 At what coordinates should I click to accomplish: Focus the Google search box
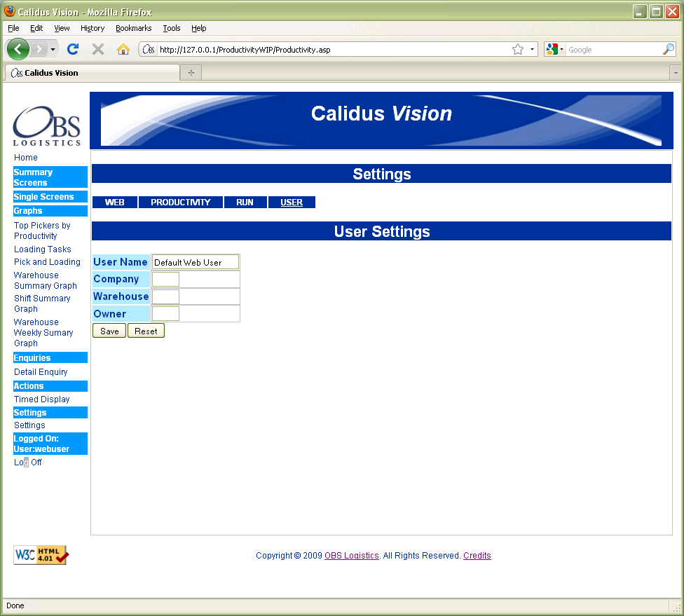tap(614, 50)
